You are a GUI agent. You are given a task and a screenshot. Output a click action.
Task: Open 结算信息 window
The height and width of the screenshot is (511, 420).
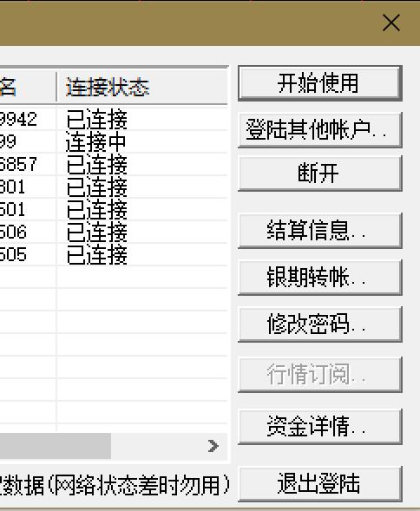[320, 231]
